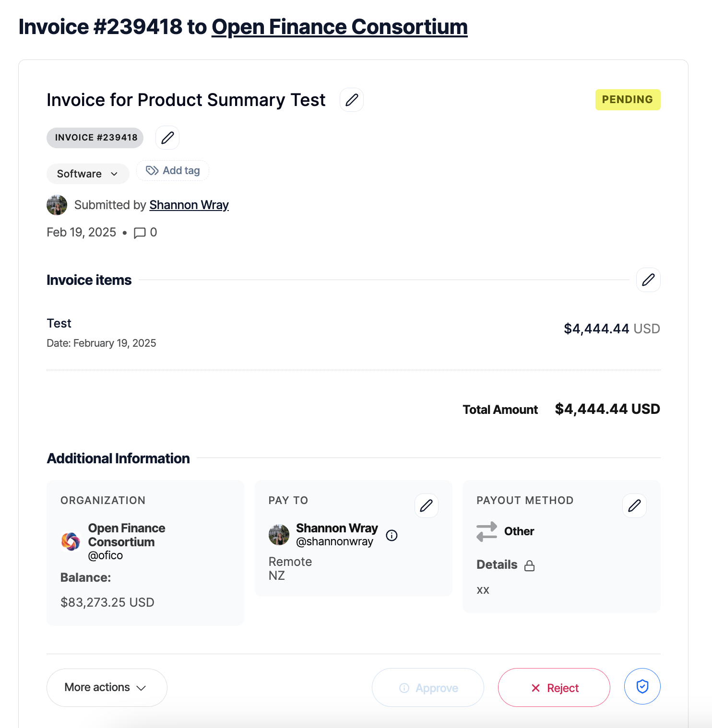Screen dimensions: 712x728
Task: Approve the invoice
Action: 427,688
